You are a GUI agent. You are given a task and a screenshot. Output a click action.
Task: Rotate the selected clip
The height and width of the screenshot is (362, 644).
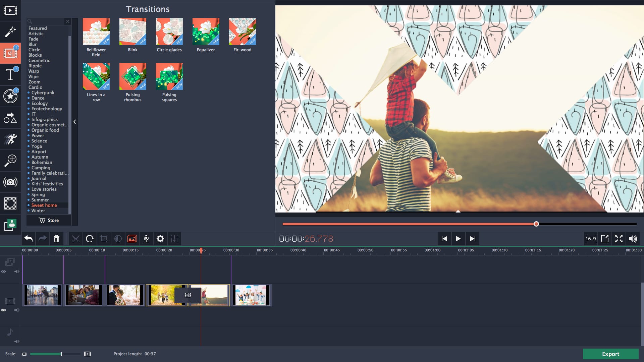click(90, 239)
